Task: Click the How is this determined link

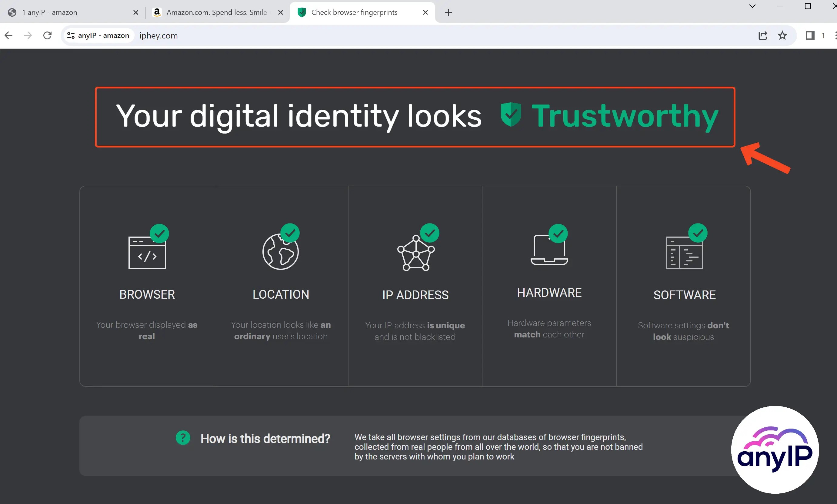Action: pos(265,438)
